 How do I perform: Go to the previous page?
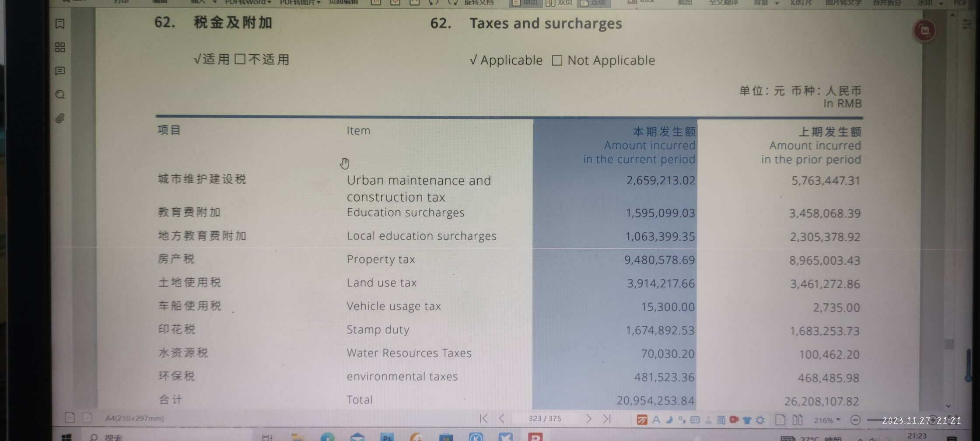point(502,419)
